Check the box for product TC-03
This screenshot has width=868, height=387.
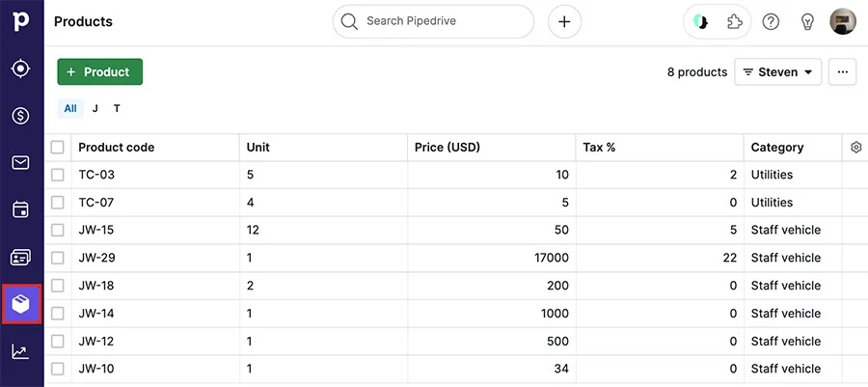tap(58, 175)
